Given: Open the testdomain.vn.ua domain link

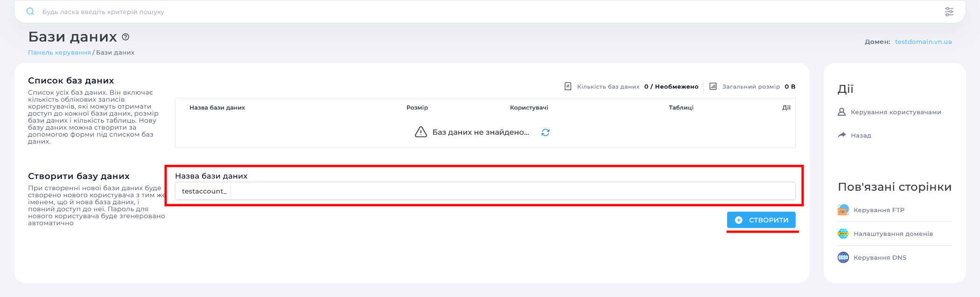Looking at the screenshot, I should [x=923, y=41].
